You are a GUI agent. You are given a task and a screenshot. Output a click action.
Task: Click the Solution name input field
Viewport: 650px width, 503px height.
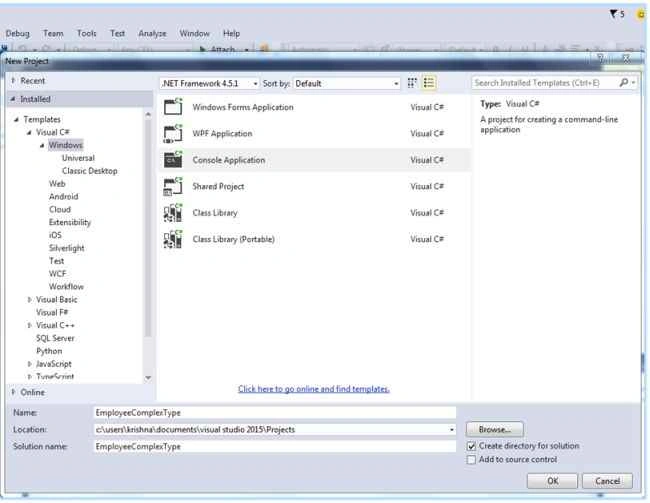[275, 447]
